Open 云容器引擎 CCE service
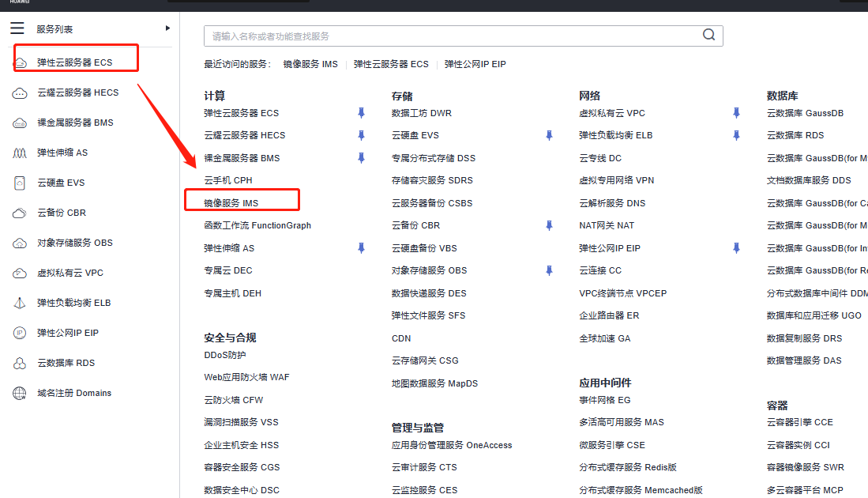868x498 pixels. (x=800, y=422)
